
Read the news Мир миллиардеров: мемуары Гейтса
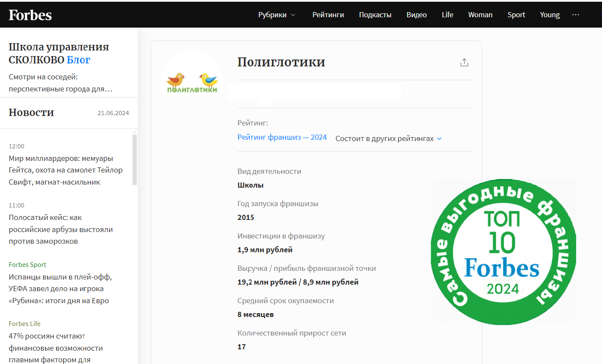[66, 170]
